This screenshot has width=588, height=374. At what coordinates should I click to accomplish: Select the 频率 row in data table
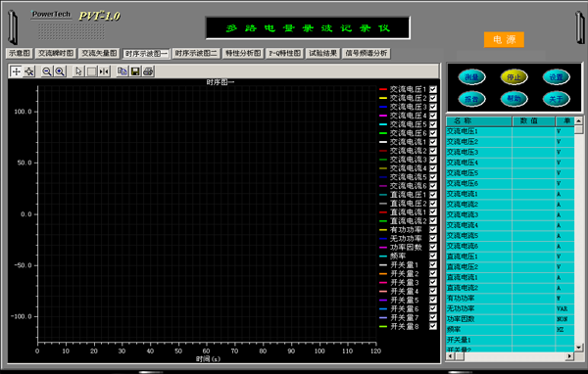pyautogui.click(x=510, y=330)
